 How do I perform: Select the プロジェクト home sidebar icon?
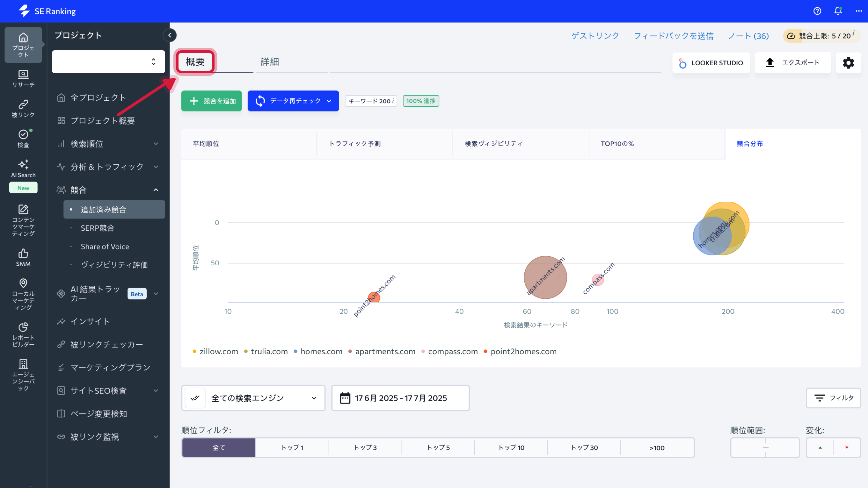(x=23, y=45)
